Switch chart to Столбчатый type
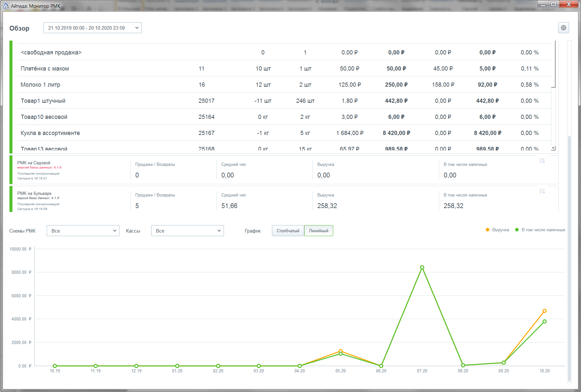581x392 pixels. 288,231
